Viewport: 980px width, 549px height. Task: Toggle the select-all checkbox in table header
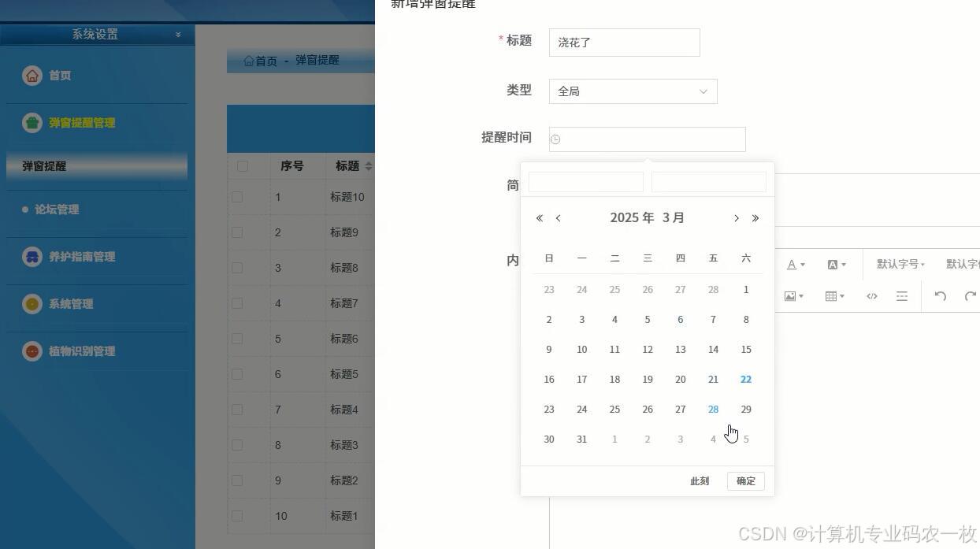(243, 166)
